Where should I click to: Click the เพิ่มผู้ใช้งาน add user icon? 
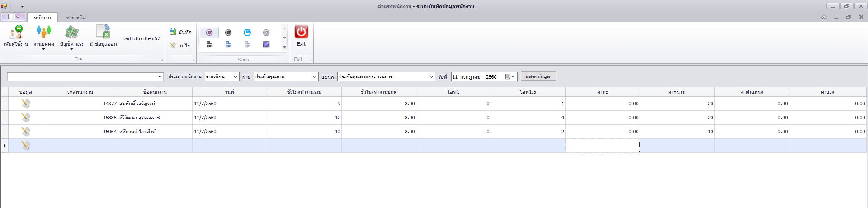point(16,32)
